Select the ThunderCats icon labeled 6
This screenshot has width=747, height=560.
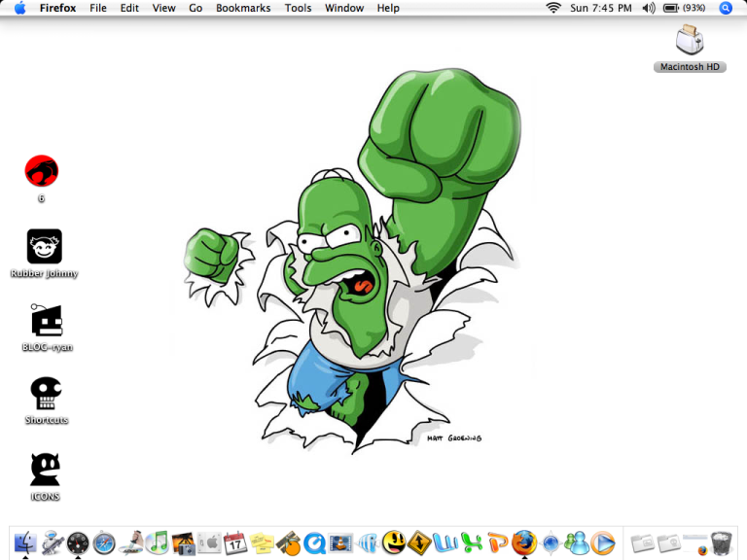tap(42, 171)
